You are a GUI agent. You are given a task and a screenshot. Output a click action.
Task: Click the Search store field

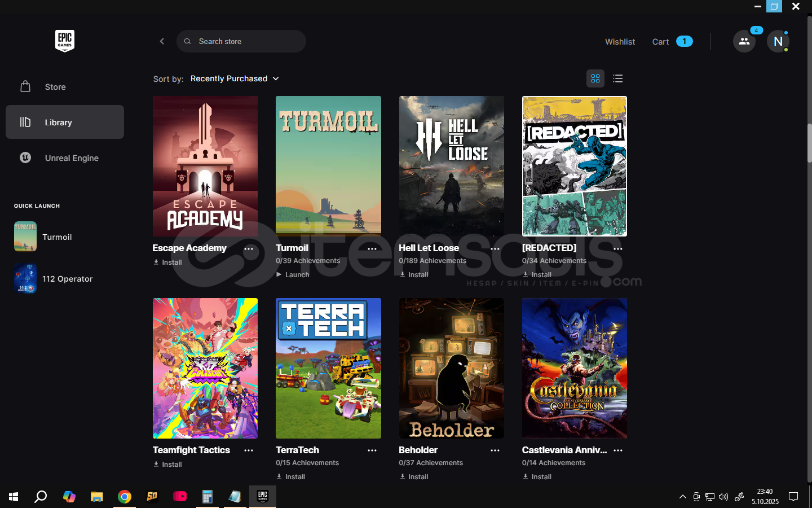241,41
